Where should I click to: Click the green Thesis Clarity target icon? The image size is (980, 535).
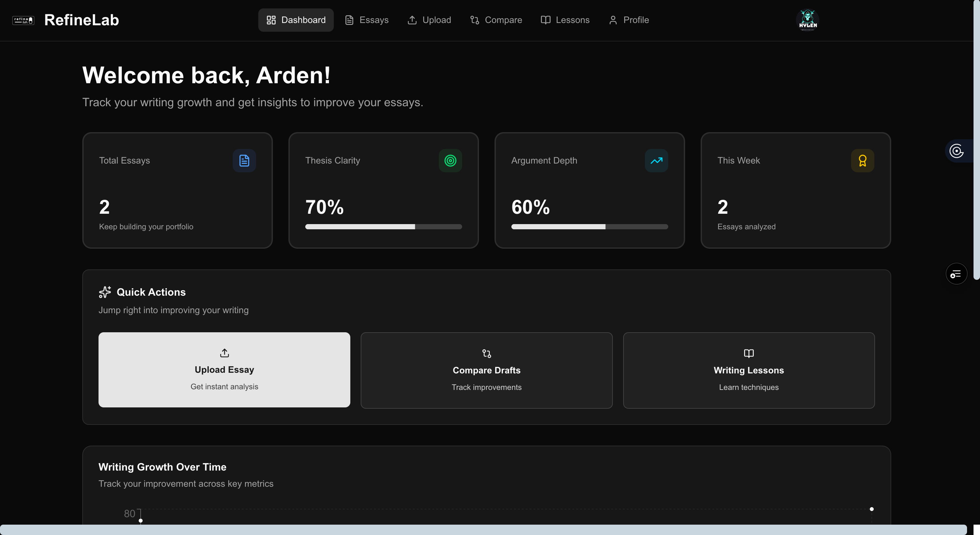pos(450,160)
